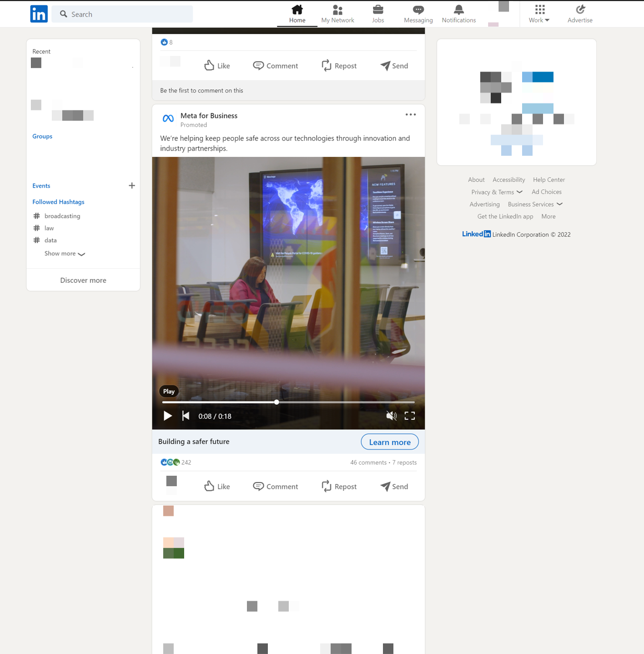This screenshot has height=654, width=644.
Task: Open the Advertising footer link
Action: click(484, 204)
